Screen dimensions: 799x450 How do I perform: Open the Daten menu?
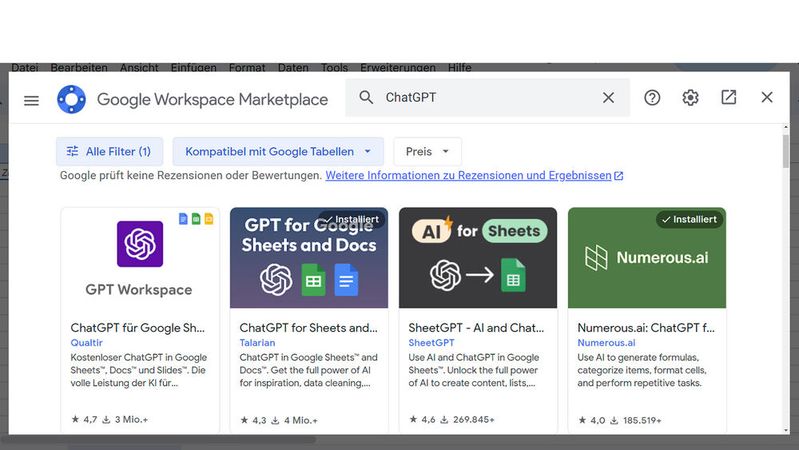[293, 67]
